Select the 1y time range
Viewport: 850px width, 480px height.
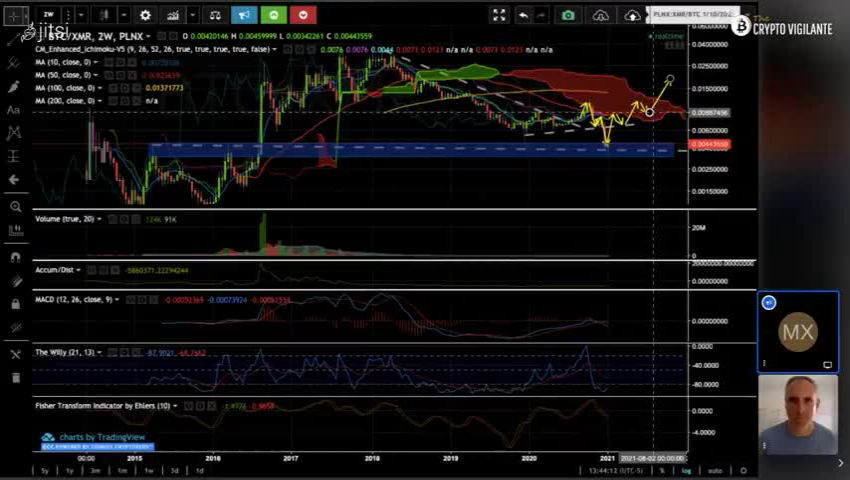(69, 471)
